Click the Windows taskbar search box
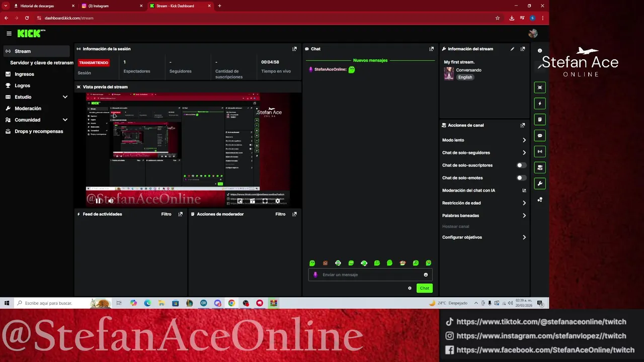Viewport: 644px width, 362px height. pyautogui.click(x=63, y=303)
